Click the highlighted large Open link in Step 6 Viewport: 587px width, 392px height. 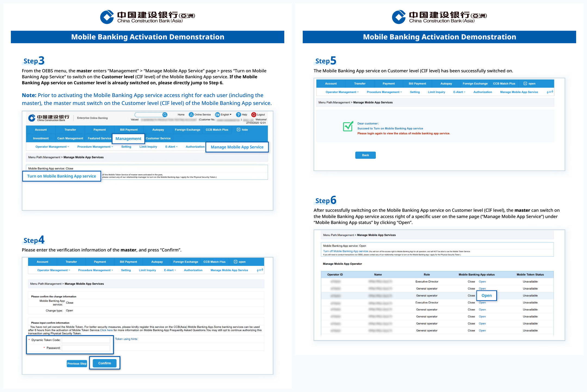coord(487,295)
